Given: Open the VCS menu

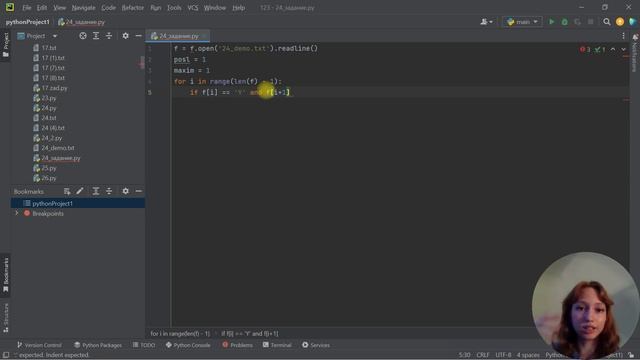Looking at the screenshot, I should (x=193, y=8).
